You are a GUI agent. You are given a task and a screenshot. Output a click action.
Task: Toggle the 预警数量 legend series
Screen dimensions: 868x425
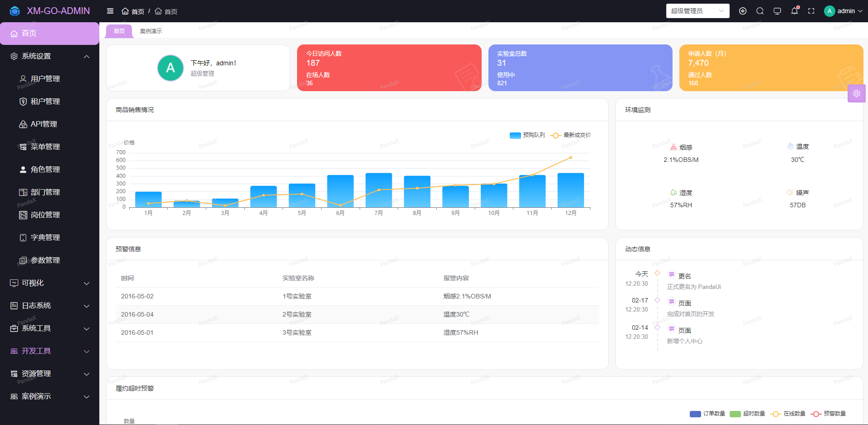point(829,414)
